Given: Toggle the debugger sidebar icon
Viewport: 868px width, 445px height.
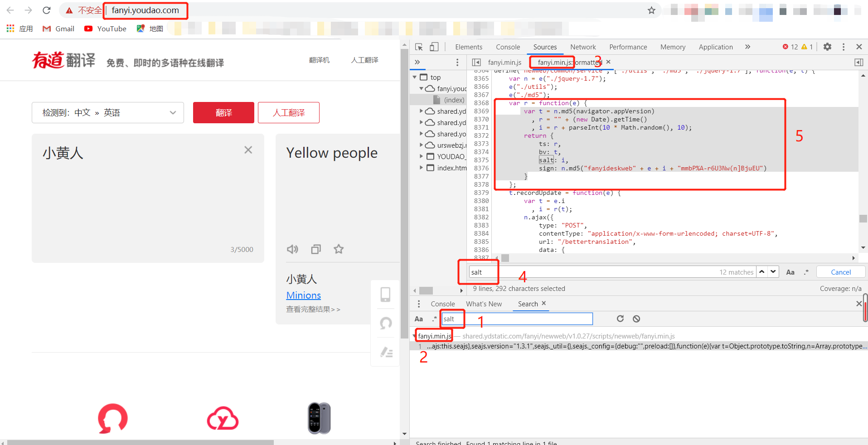Looking at the screenshot, I should click(x=858, y=62).
